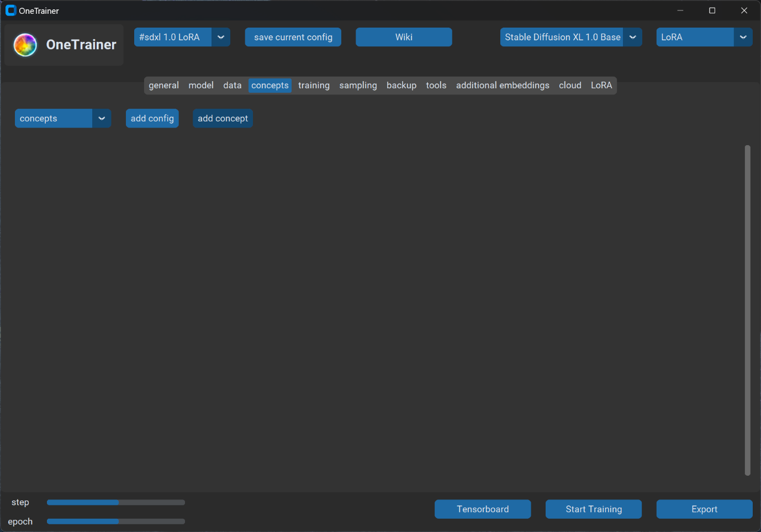761x532 pixels.
Task: Open the training tab
Action: point(314,85)
